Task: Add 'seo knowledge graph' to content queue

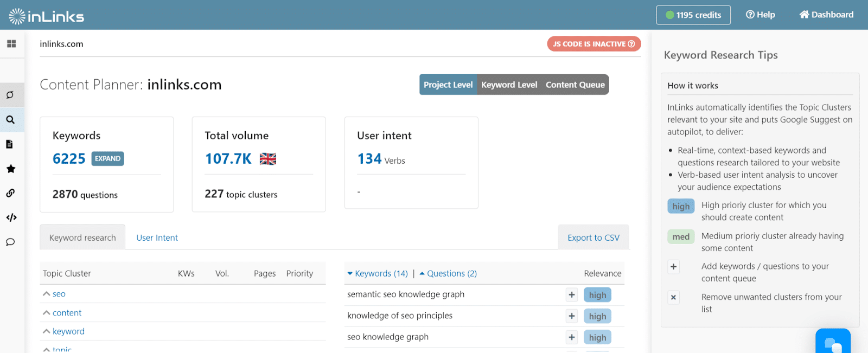Action: point(572,337)
